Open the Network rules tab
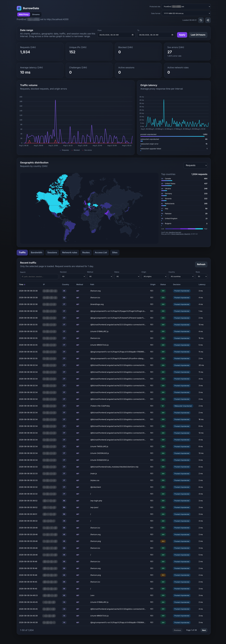Viewport: 226px width, 644px height. pos(70,253)
